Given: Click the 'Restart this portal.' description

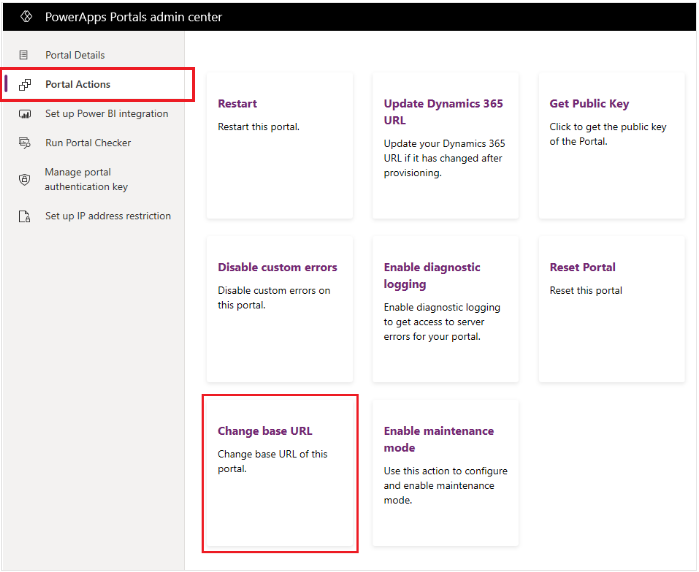Looking at the screenshot, I should (259, 127).
